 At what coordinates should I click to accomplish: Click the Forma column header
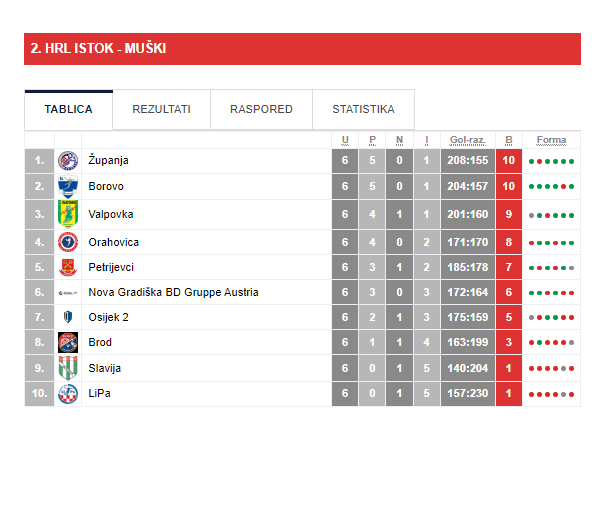[x=551, y=140]
